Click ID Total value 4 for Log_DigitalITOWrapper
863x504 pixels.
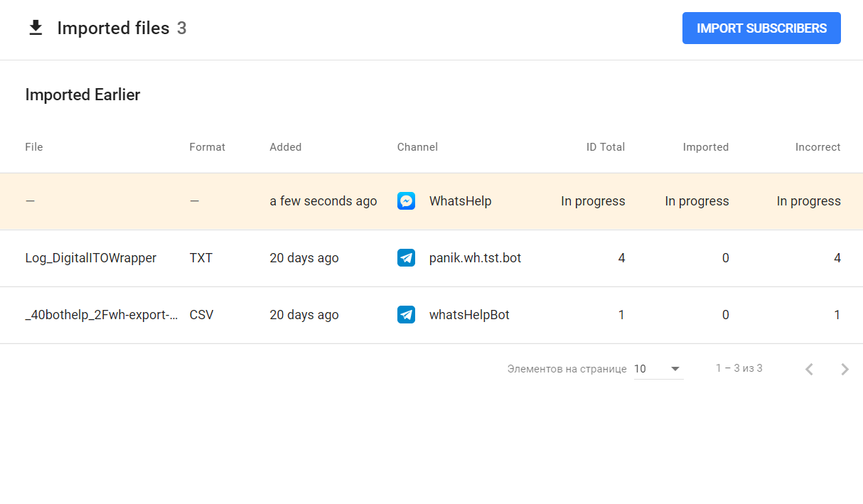pos(622,258)
